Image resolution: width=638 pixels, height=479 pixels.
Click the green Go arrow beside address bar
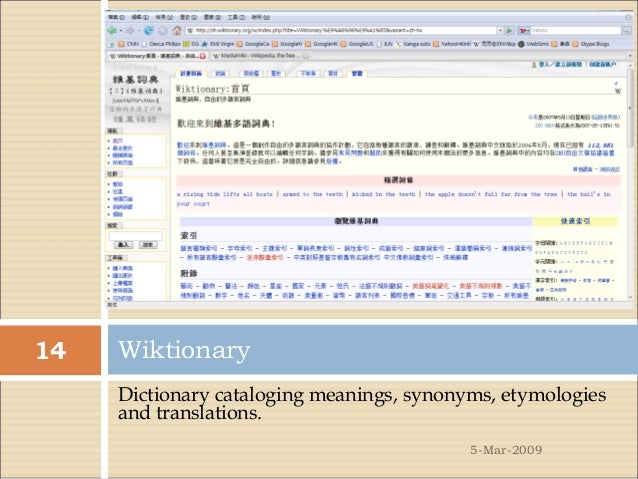click(509, 31)
